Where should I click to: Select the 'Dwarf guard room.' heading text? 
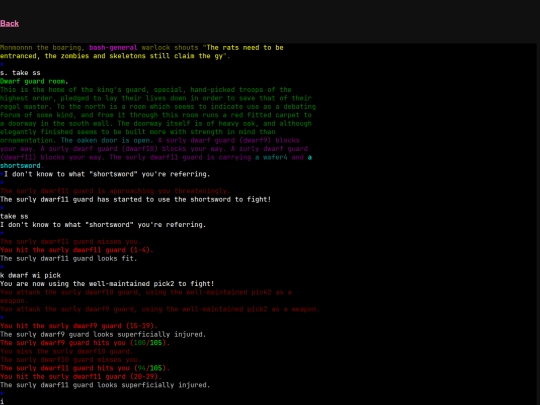(x=34, y=81)
